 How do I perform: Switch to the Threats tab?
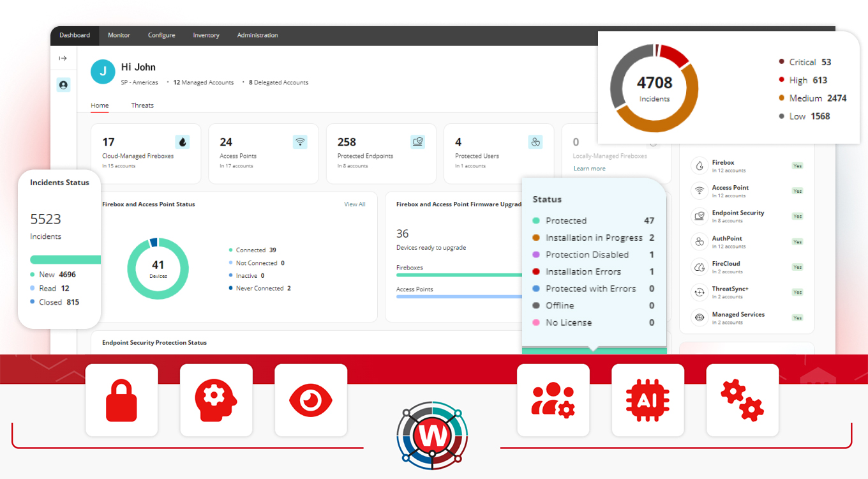click(x=142, y=105)
